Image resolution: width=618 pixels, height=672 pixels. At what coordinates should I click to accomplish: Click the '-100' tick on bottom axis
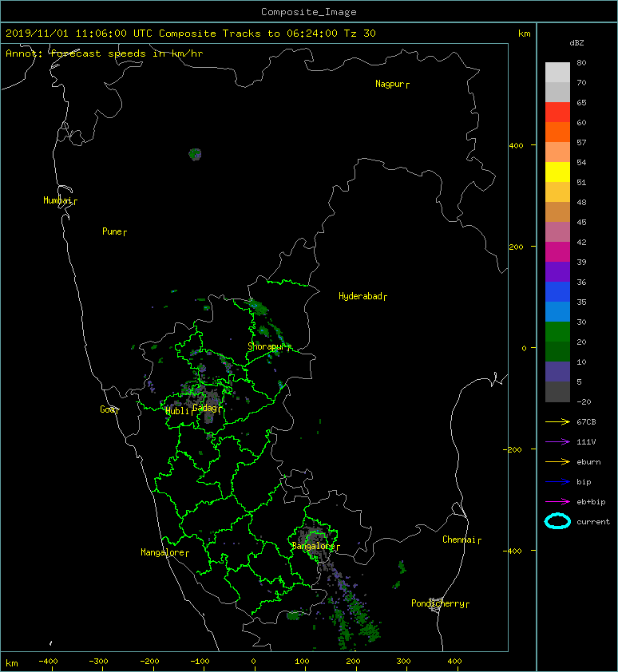coord(200,662)
